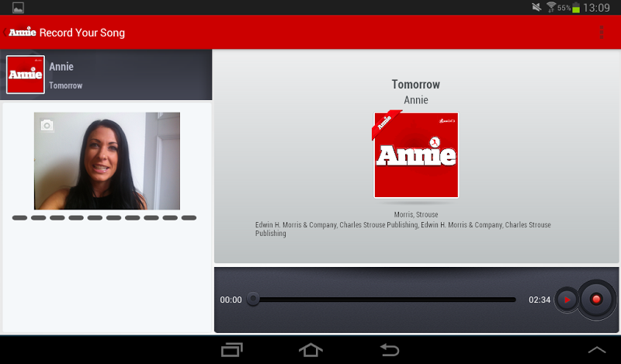Open the three-dot overflow menu
The image size is (621, 364).
coord(601,32)
